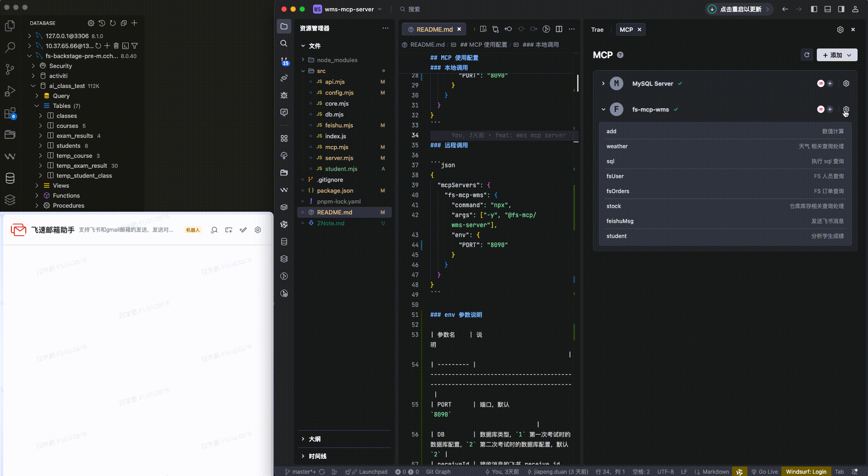Collapse all items in DATABASE panel
This screenshot has width=868, height=476.
tap(124, 23)
